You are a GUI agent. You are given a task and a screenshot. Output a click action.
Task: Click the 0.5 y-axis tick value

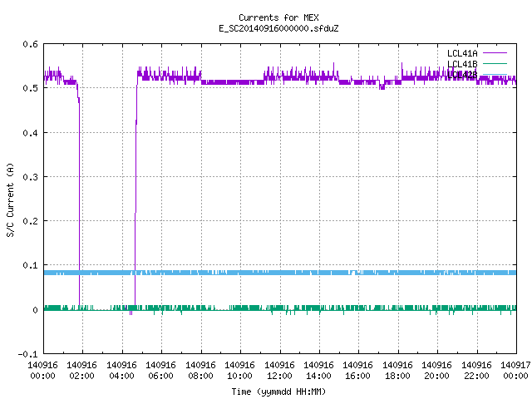click(x=30, y=88)
